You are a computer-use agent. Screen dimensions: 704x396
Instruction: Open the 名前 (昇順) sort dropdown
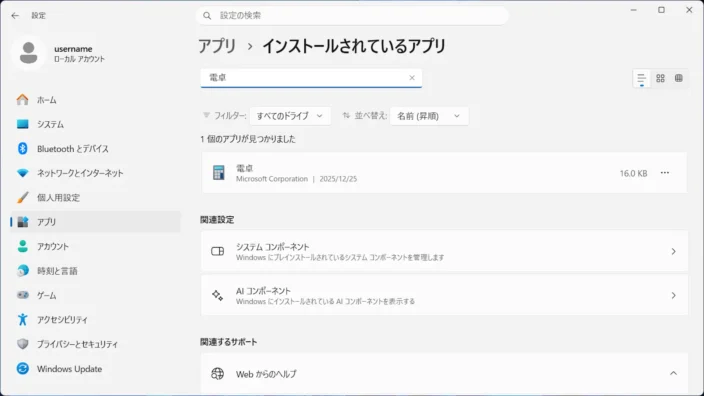click(x=429, y=116)
